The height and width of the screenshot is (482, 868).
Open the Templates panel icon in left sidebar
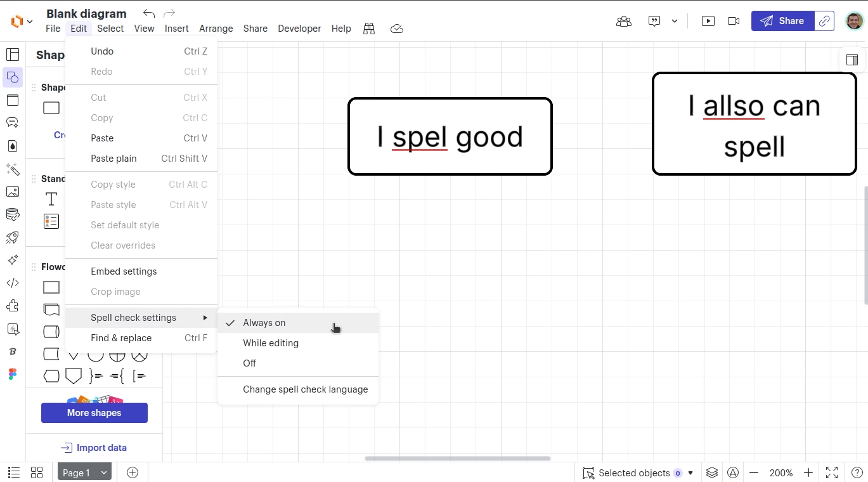click(13, 55)
